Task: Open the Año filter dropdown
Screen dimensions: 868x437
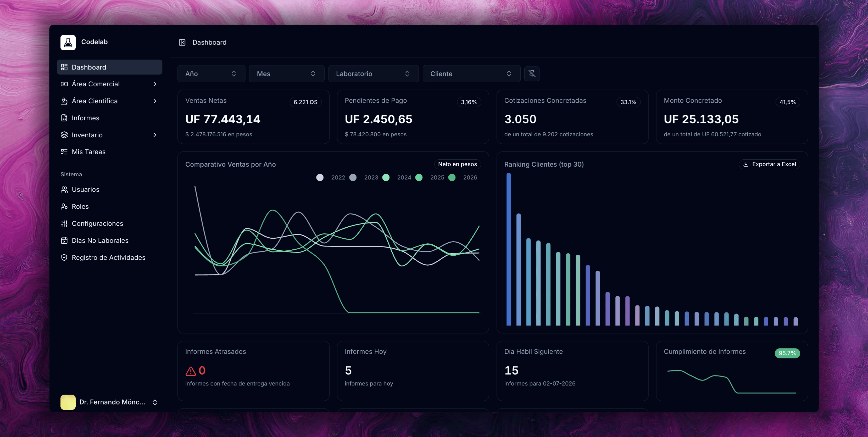Action: coord(211,74)
